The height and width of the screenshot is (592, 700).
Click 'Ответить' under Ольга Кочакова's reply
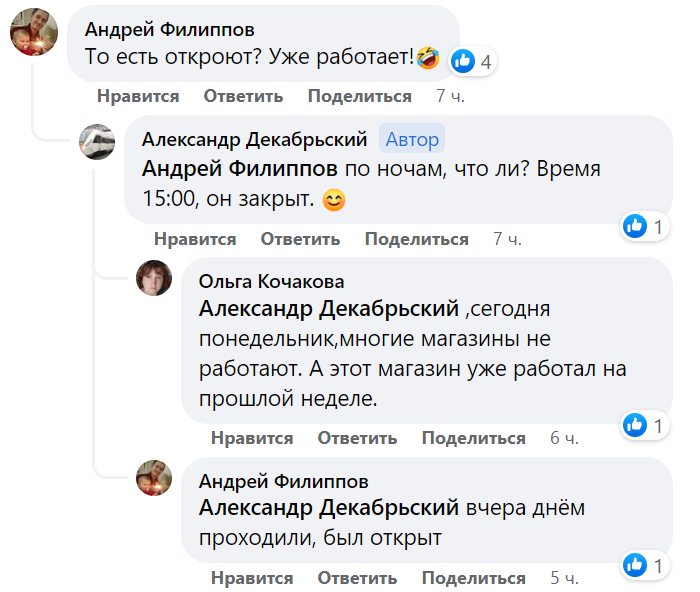click(357, 438)
